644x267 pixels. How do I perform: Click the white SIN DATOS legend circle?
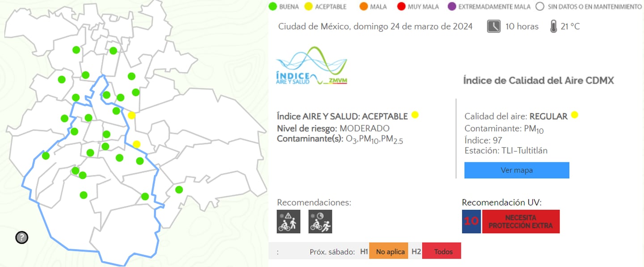coord(540,7)
